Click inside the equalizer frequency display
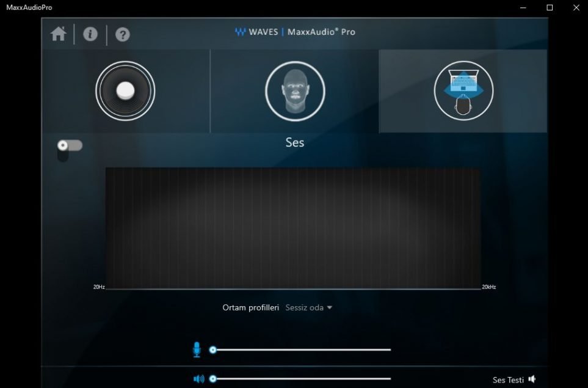This screenshot has width=588, height=388. click(x=295, y=226)
